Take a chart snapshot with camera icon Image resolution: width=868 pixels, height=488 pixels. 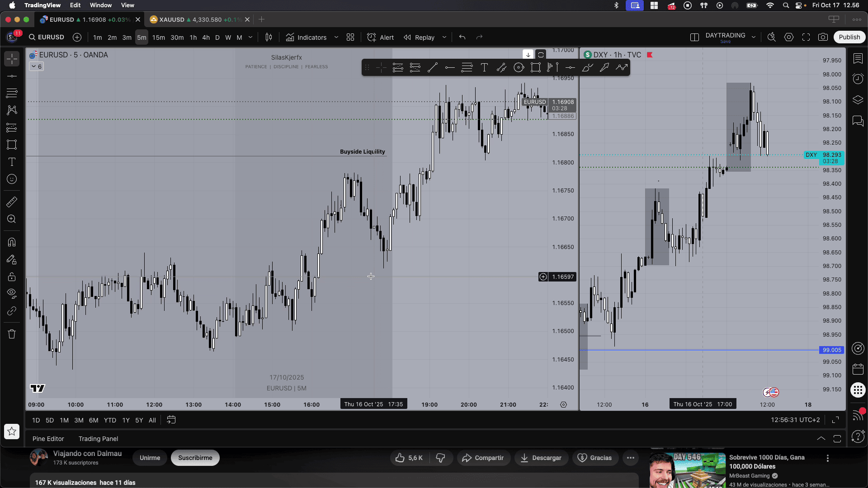(x=823, y=38)
